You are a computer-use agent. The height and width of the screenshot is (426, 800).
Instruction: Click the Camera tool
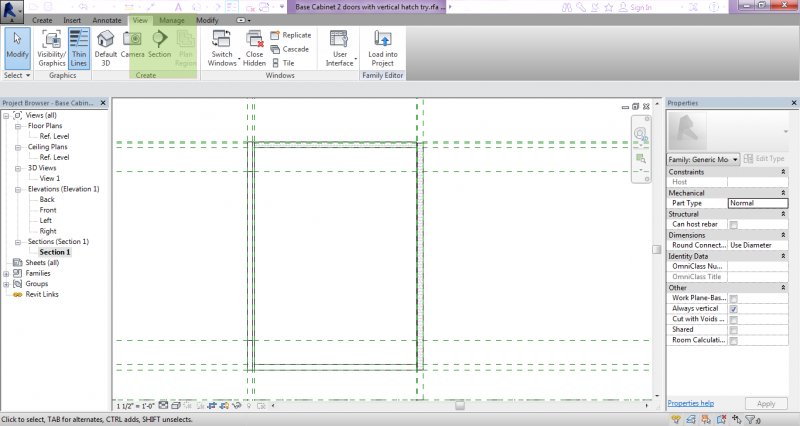pyautogui.click(x=132, y=44)
